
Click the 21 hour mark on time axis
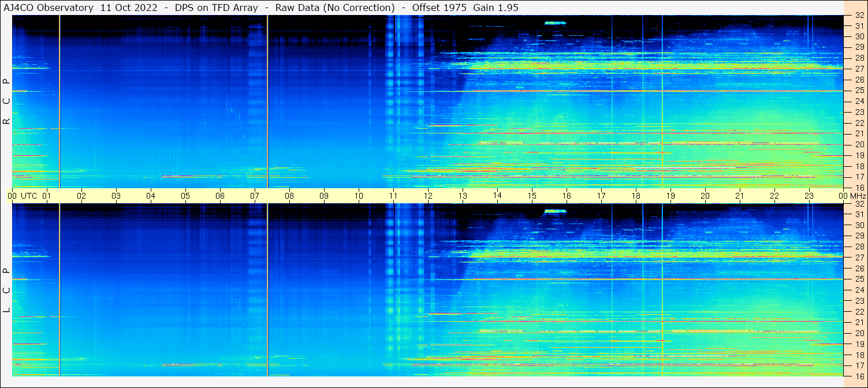(740, 196)
